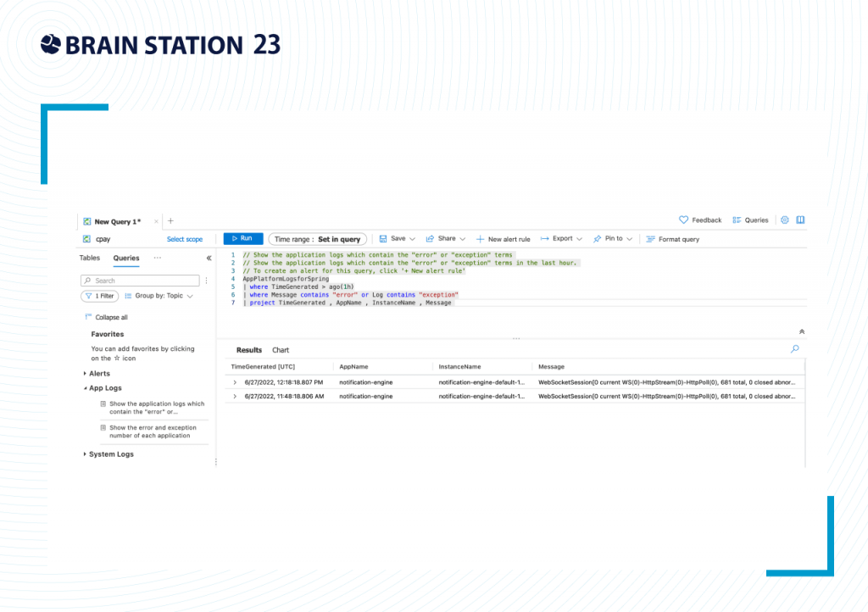Viewport: 868px width, 612px height.
Task: Switch to the Tables tab
Action: click(x=90, y=258)
